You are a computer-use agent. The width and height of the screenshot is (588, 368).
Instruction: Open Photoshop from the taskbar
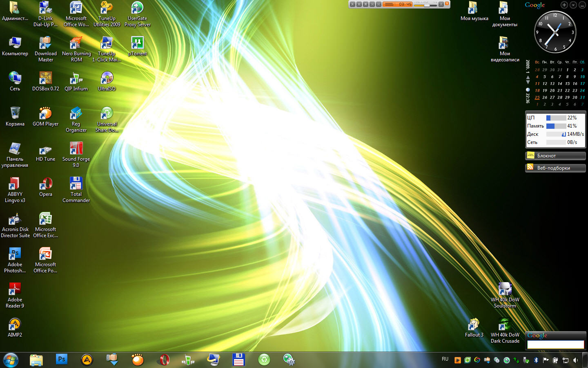pyautogui.click(x=61, y=359)
